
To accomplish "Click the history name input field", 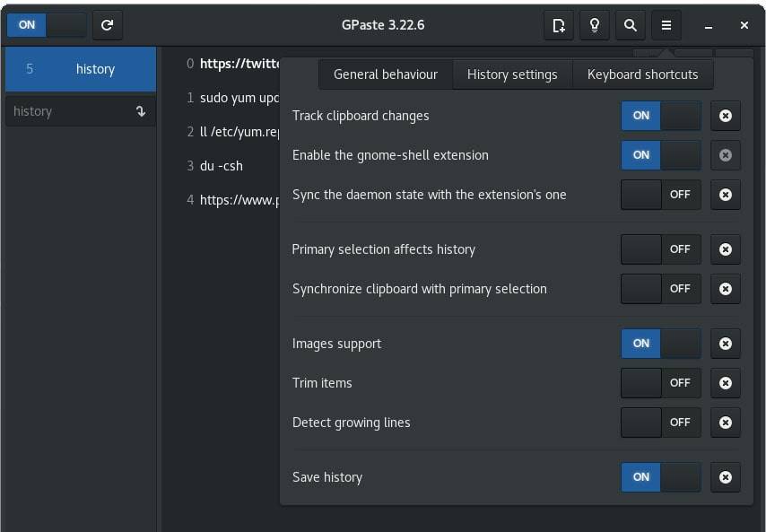I will 67,111.
